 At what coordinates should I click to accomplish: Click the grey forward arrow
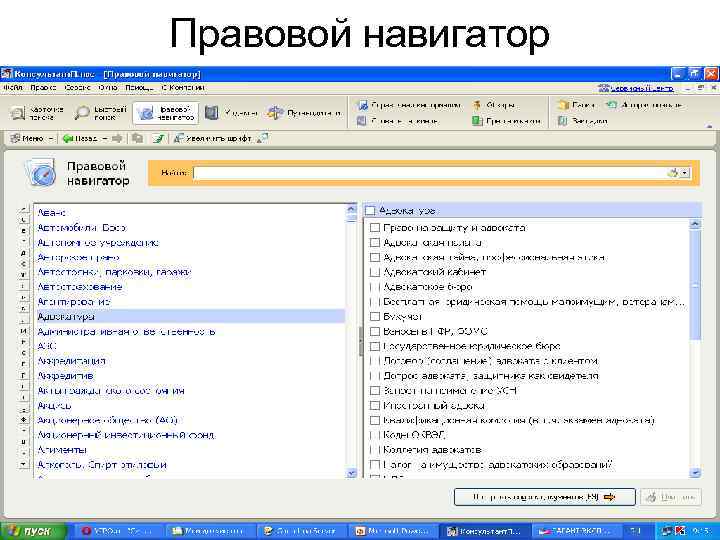[117, 138]
